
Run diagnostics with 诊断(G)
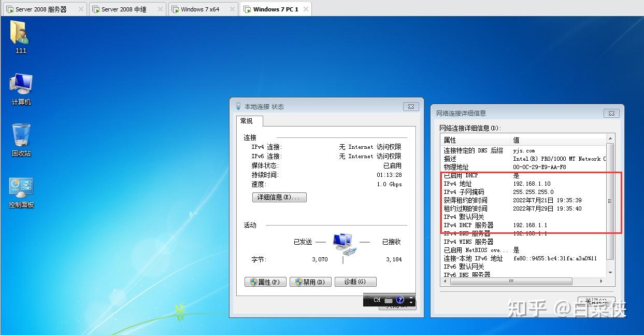(x=355, y=282)
